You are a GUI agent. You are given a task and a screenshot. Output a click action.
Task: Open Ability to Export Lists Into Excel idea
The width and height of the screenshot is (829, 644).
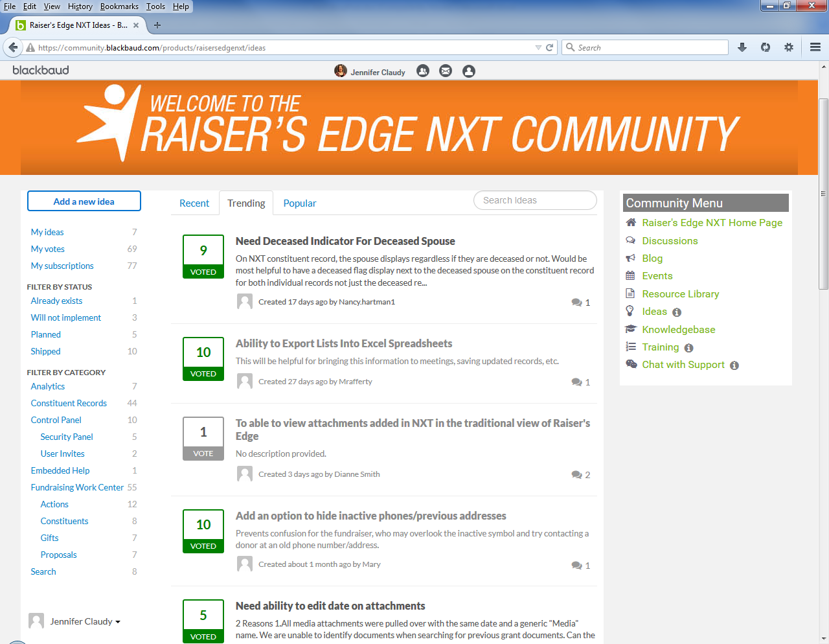point(344,343)
